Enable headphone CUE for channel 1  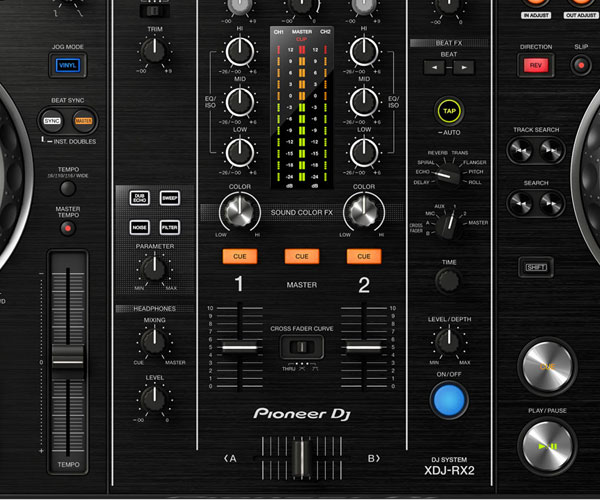pyautogui.click(x=240, y=256)
